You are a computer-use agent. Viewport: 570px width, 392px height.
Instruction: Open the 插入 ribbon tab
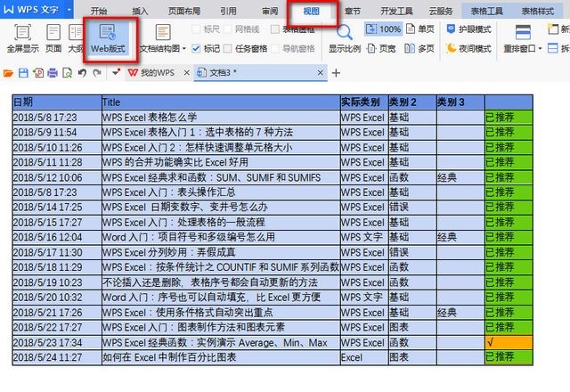click(x=140, y=11)
